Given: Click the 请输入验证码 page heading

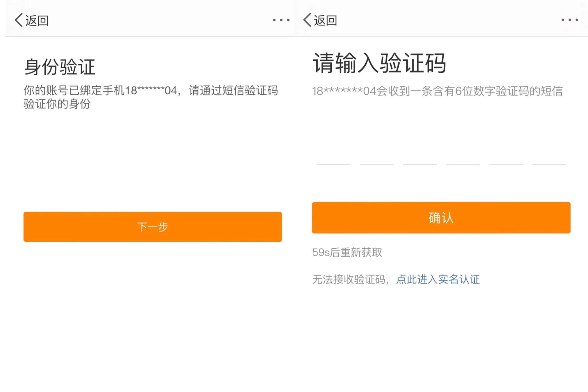Looking at the screenshot, I should tap(379, 63).
